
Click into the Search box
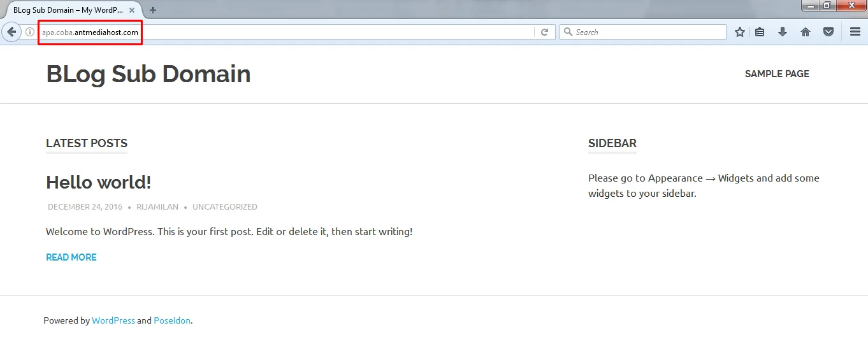642,32
